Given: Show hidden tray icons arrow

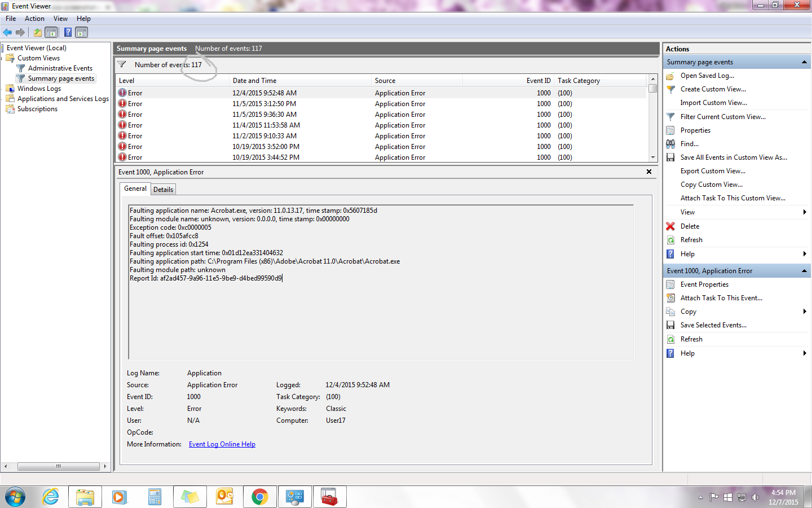Looking at the screenshot, I should [700, 497].
